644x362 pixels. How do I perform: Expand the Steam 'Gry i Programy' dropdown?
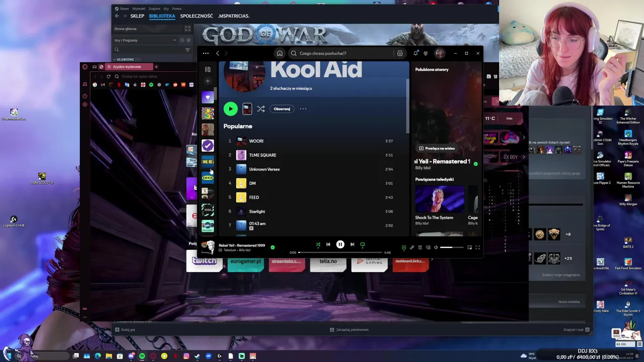145,40
